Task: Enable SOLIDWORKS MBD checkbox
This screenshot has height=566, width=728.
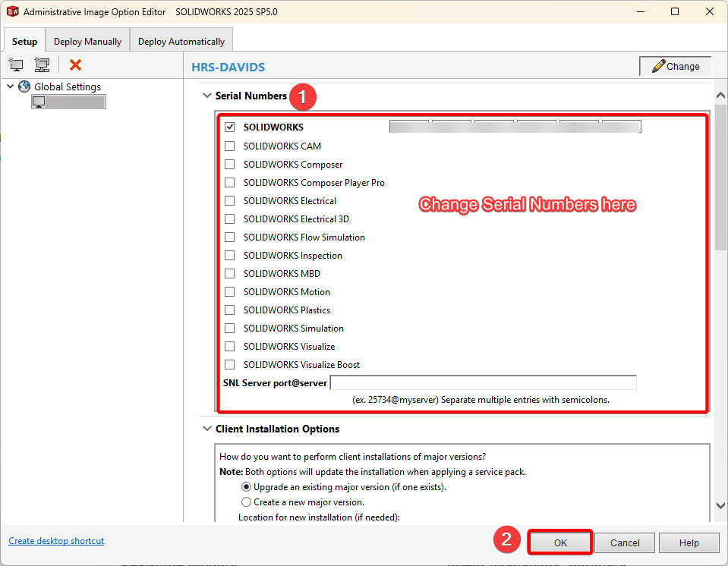Action: click(229, 273)
